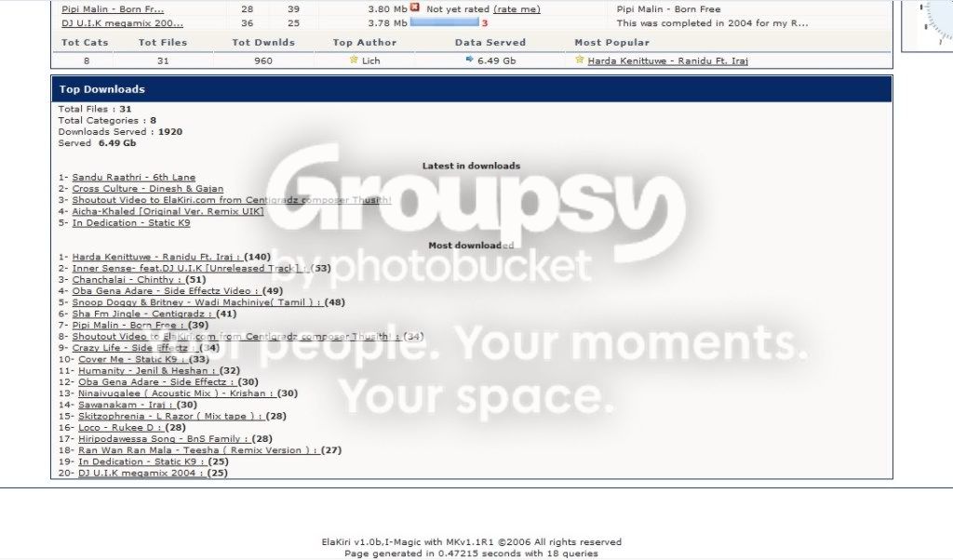953x560 pixels.
Task: Open "Aicha-Khaled [Original Ver. Remix UIK]"
Action: coord(168,211)
